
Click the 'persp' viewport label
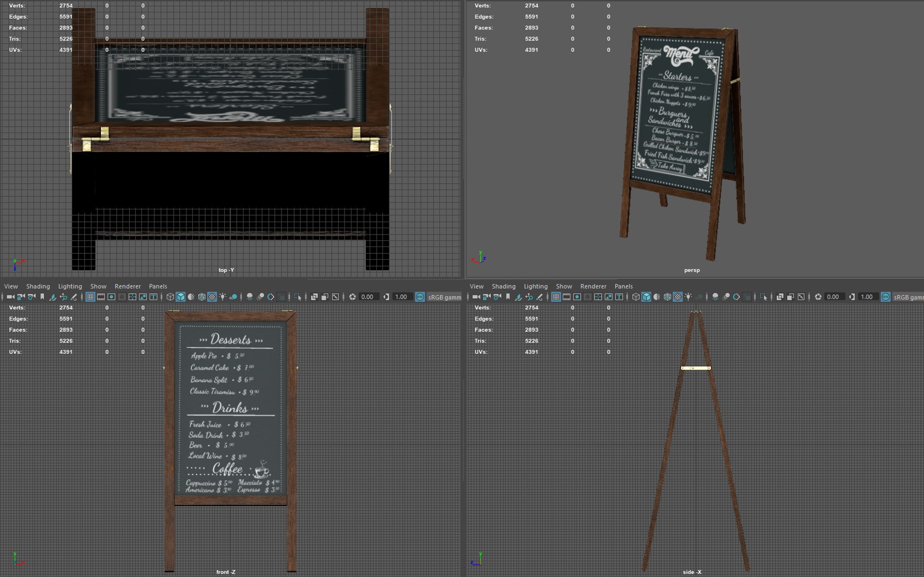692,270
